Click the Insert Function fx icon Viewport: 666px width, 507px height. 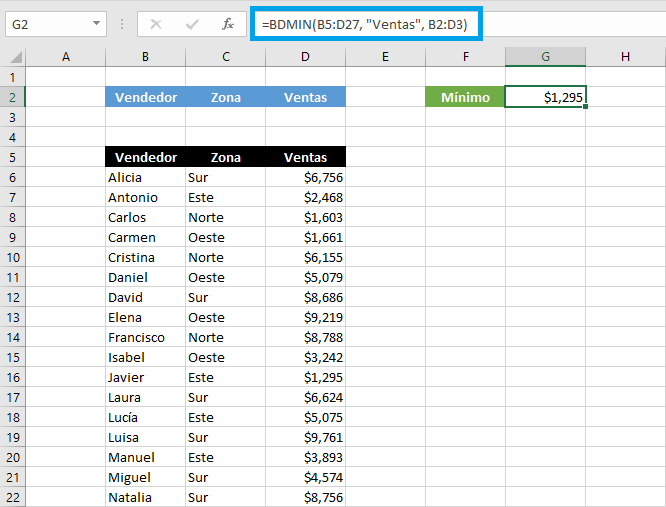tap(228, 24)
